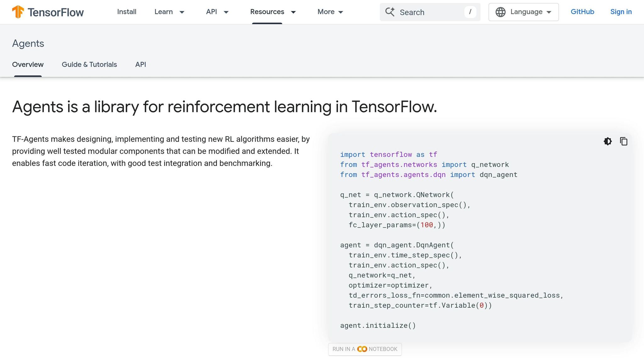Image resolution: width=644 pixels, height=362 pixels.
Task: Click the Agents section heading link
Action: 28,43
